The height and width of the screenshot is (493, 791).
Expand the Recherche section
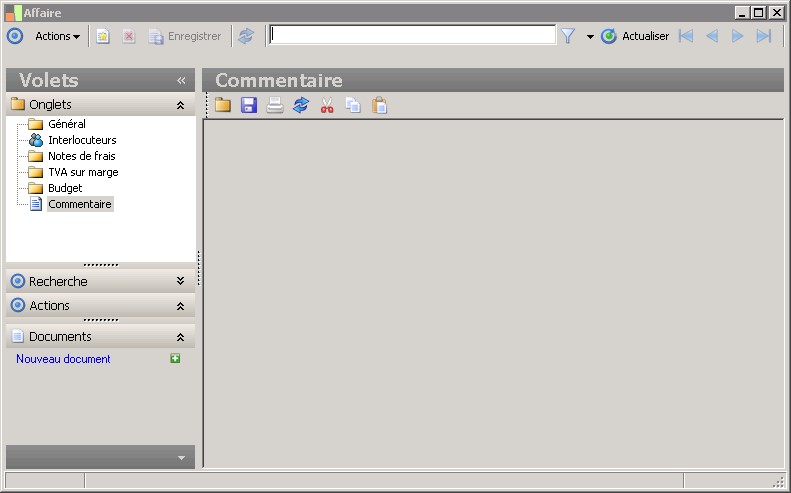[x=180, y=281]
